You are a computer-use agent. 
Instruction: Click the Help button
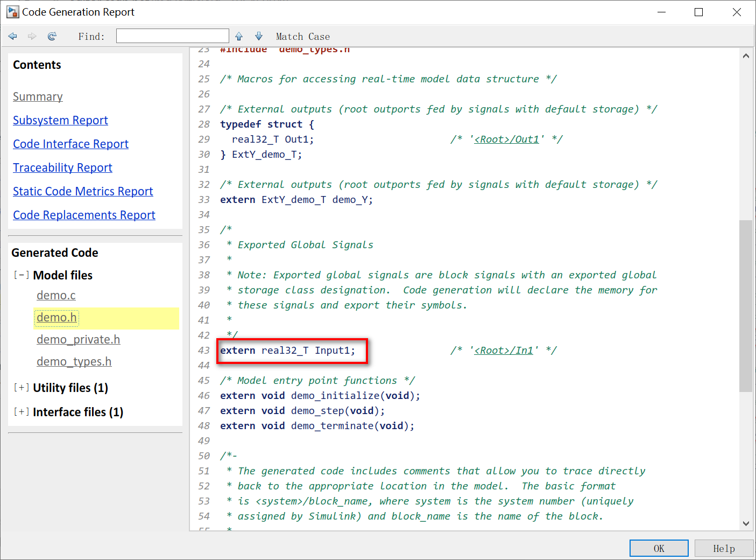coord(724,548)
